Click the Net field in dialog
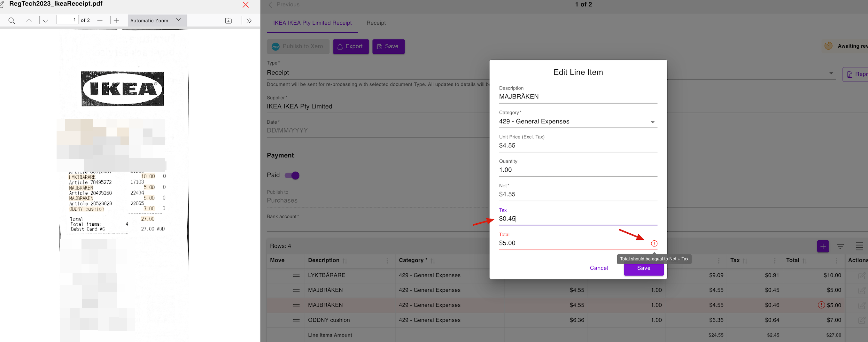The width and height of the screenshot is (868, 342). (x=578, y=194)
